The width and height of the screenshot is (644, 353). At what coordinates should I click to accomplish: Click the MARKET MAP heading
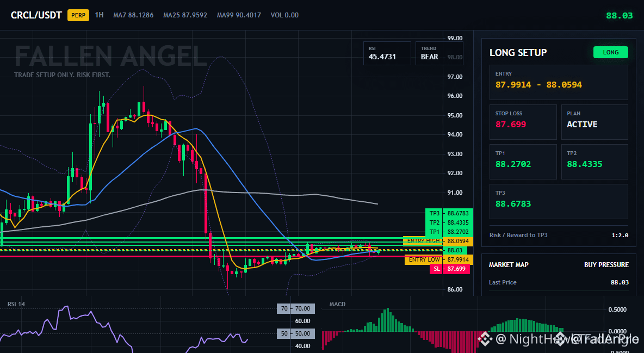(509, 265)
